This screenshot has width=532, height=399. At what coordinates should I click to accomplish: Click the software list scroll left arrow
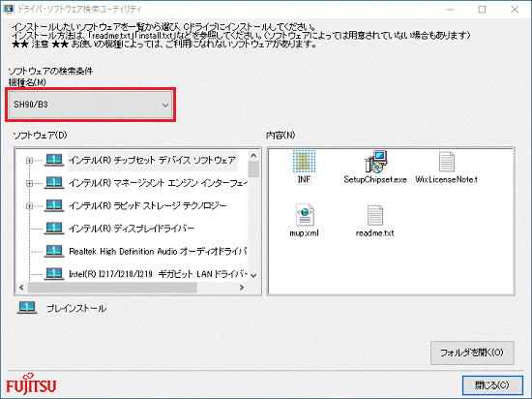(21, 288)
